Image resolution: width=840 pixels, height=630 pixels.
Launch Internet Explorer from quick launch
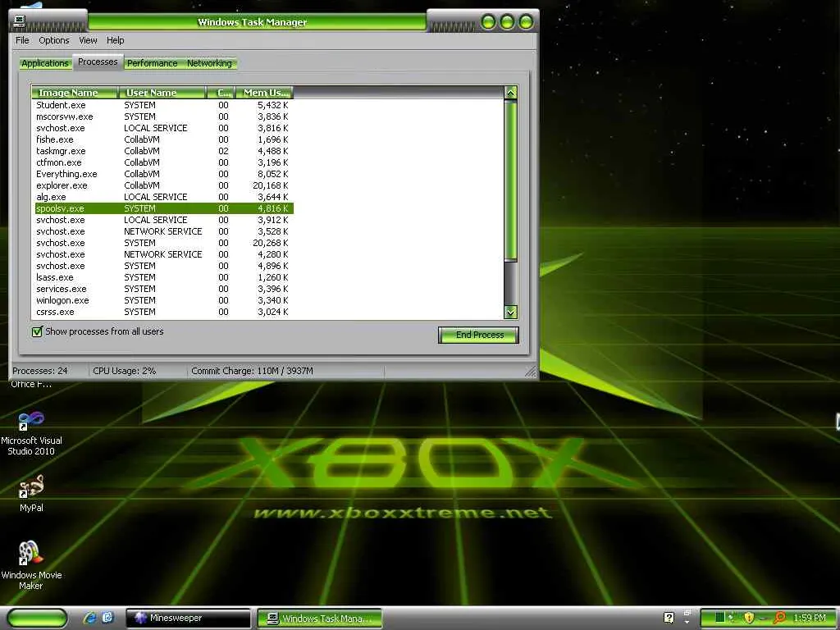point(89,618)
